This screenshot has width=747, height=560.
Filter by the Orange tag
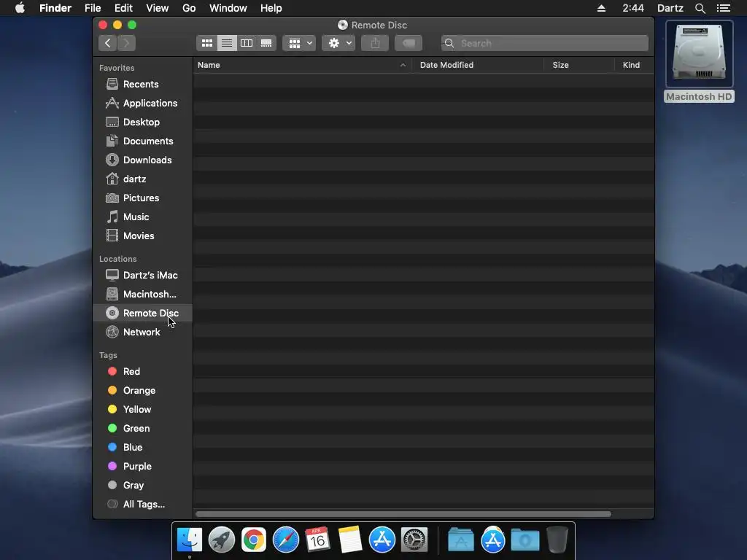142,391
